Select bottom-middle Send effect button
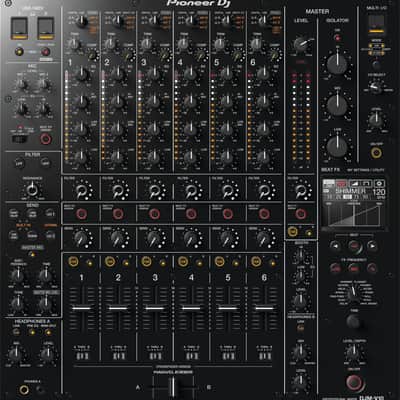400x400 pixels. pyautogui.click(x=32, y=236)
